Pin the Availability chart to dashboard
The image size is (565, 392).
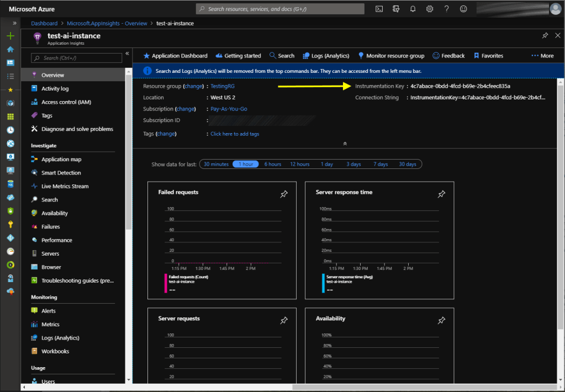point(441,320)
